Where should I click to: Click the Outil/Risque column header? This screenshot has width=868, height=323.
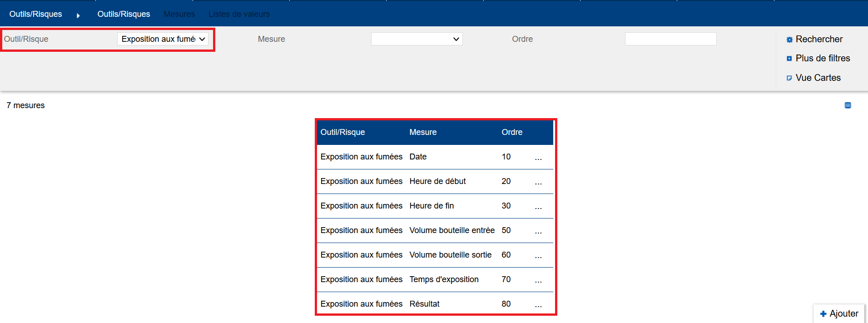342,132
